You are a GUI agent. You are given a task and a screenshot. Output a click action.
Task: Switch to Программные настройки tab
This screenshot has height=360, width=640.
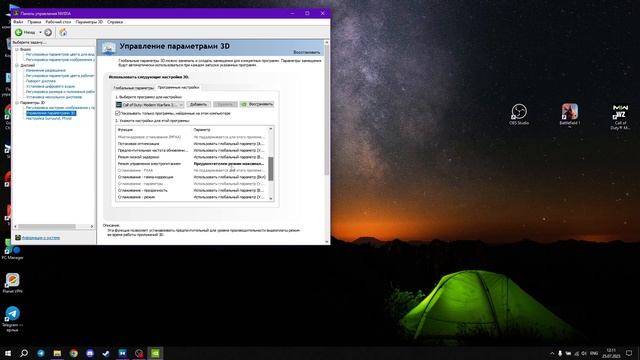point(178,87)
